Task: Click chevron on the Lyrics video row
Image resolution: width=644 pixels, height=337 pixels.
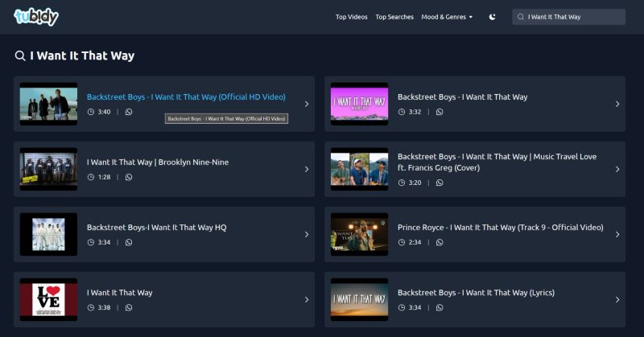Action: point(617,300)
